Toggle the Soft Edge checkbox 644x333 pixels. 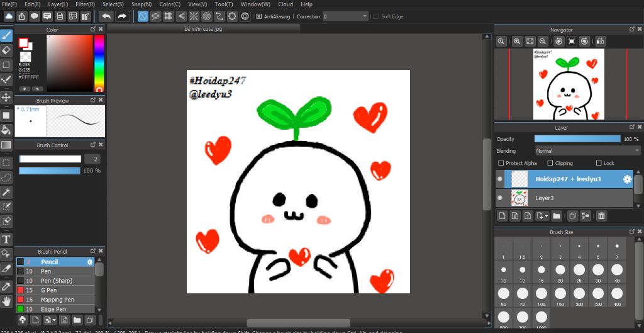coord(376,16)
